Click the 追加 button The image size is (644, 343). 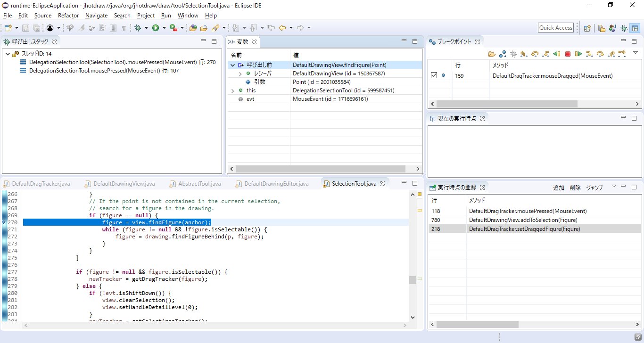[x=558, y=188]
